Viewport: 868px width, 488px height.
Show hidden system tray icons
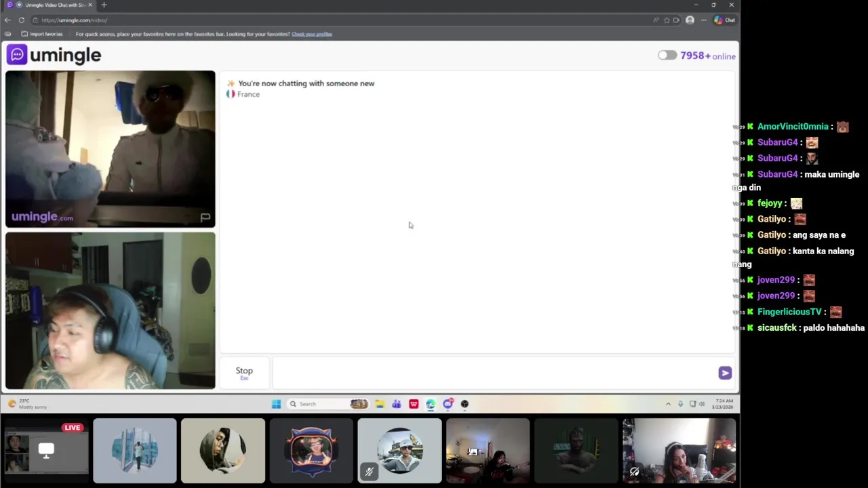pos(668,404)
